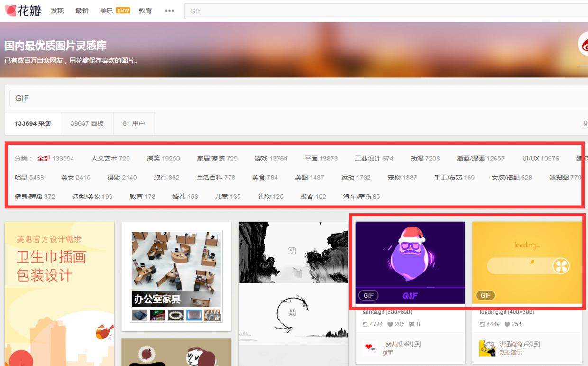
Task: Click the GIF badge on the santa thumbnail
Action: click(x=368, y=295)
